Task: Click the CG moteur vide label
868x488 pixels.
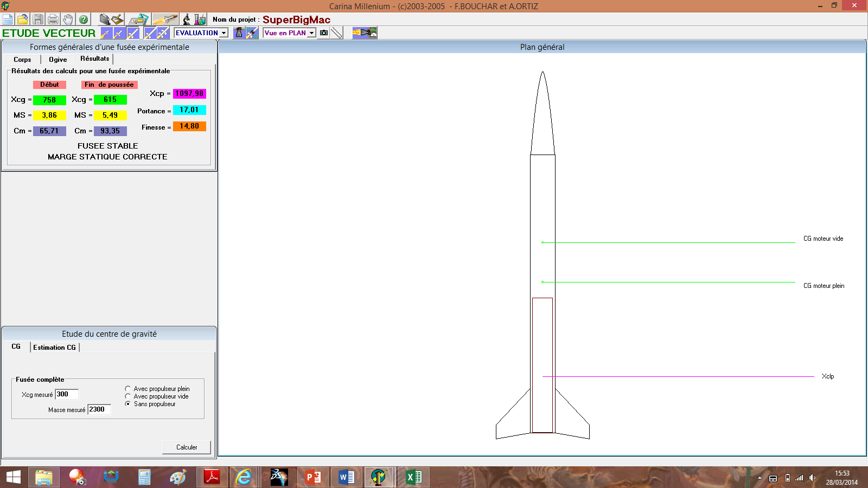Action: coord(823,239)
